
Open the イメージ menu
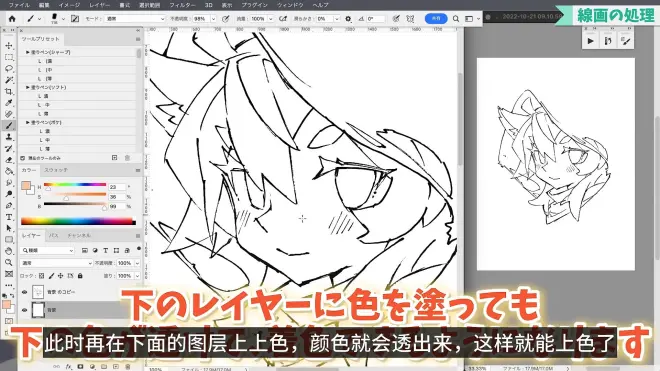pyautogui.click(x=69, y=5)
